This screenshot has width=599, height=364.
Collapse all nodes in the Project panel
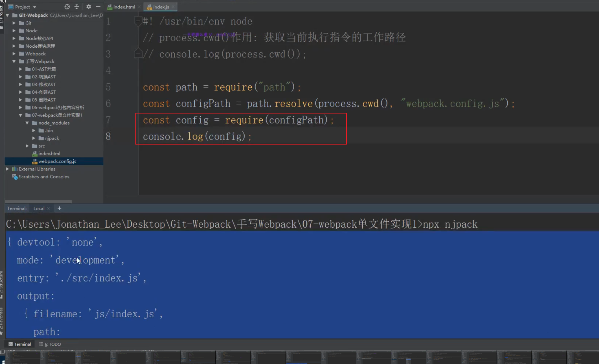tap(76, 7)
